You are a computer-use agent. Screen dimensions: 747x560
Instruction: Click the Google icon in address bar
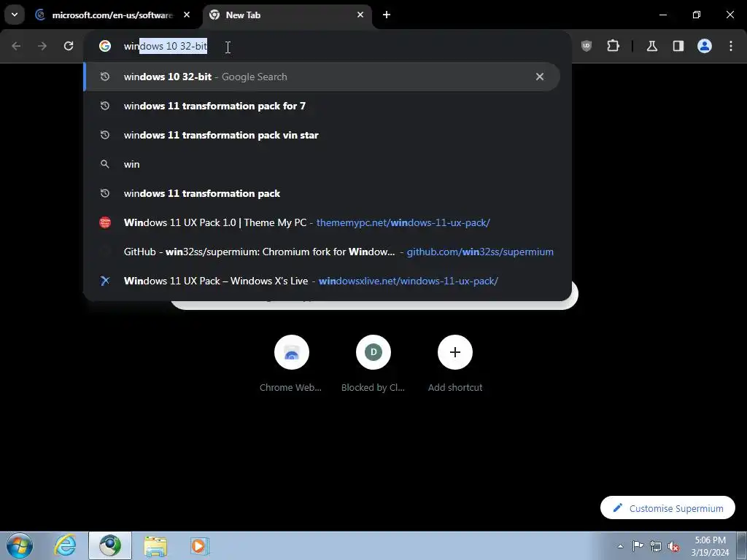point(105,46)
